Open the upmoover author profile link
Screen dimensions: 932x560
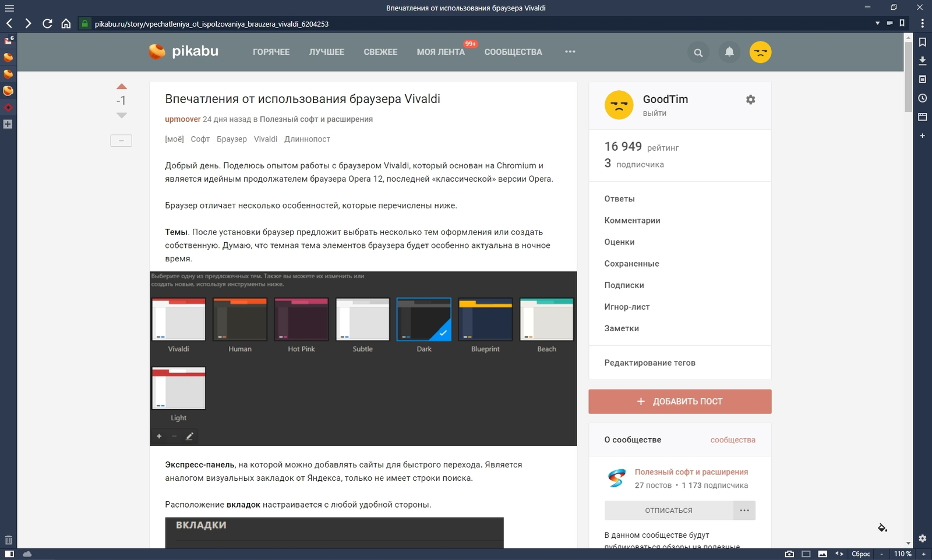(182, 119)
